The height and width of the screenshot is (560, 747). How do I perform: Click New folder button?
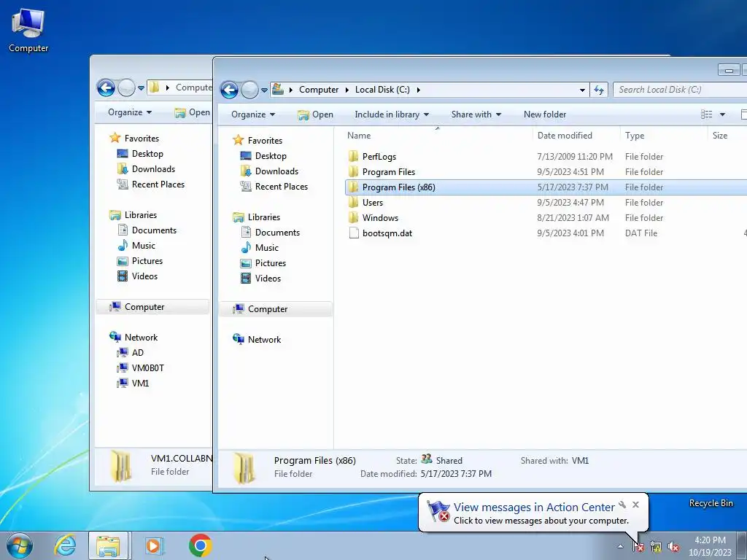click(545, 114)
